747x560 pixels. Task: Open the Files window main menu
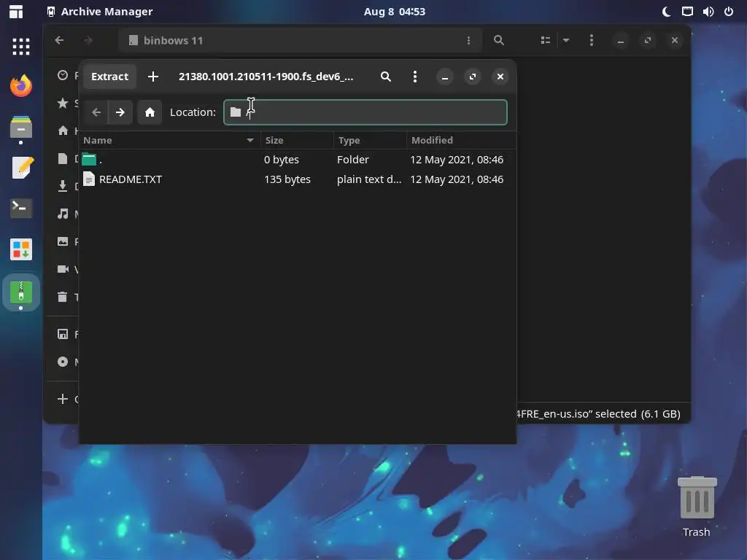(591, 41)
